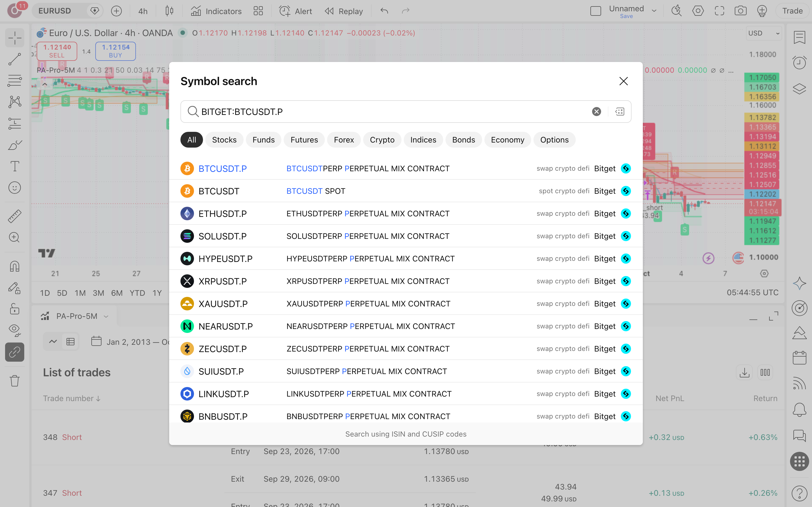Expand the Unnamed layout dropdown arrow
The height and width of the screenshot is (507, 812).
654,11
